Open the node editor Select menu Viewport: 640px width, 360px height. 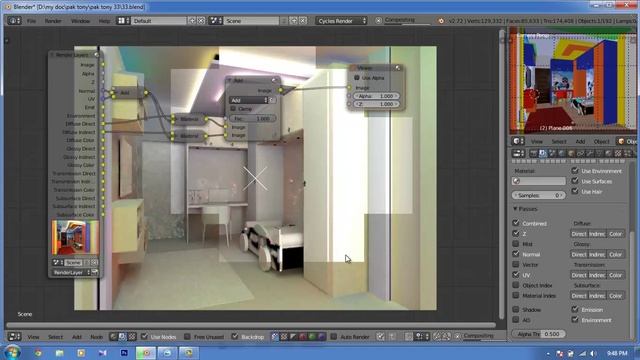55,337
